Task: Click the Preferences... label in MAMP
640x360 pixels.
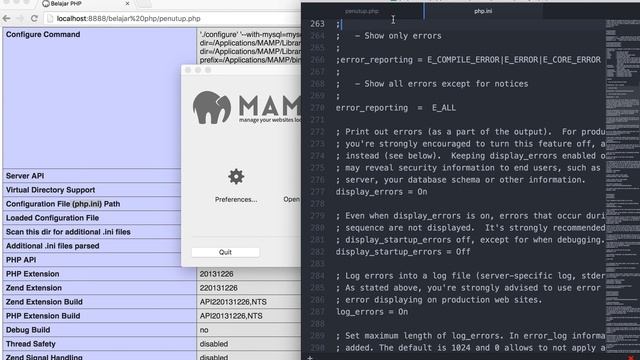Action: pos(236,200)
